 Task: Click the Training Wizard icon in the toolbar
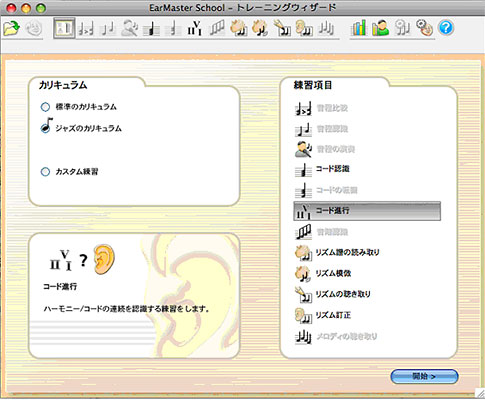tap(64, 28)
